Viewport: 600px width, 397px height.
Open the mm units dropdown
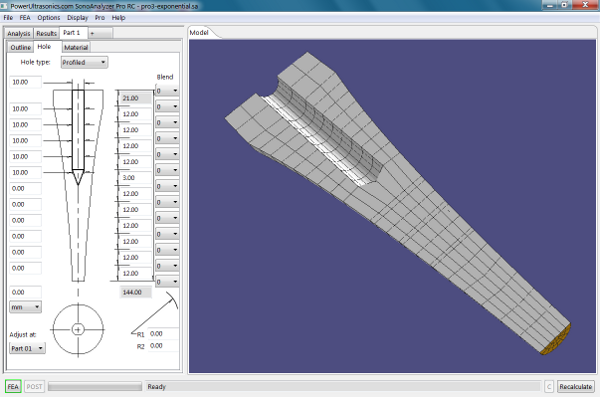[25, 307]
